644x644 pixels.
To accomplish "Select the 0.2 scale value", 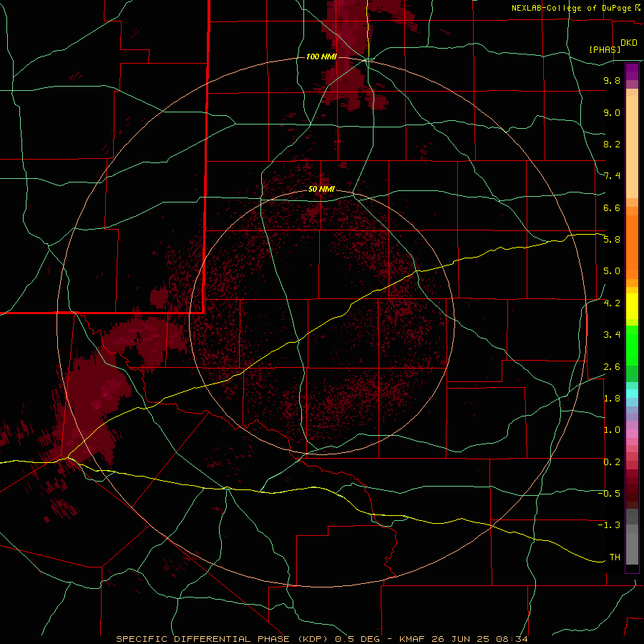I will coord(612,462).
